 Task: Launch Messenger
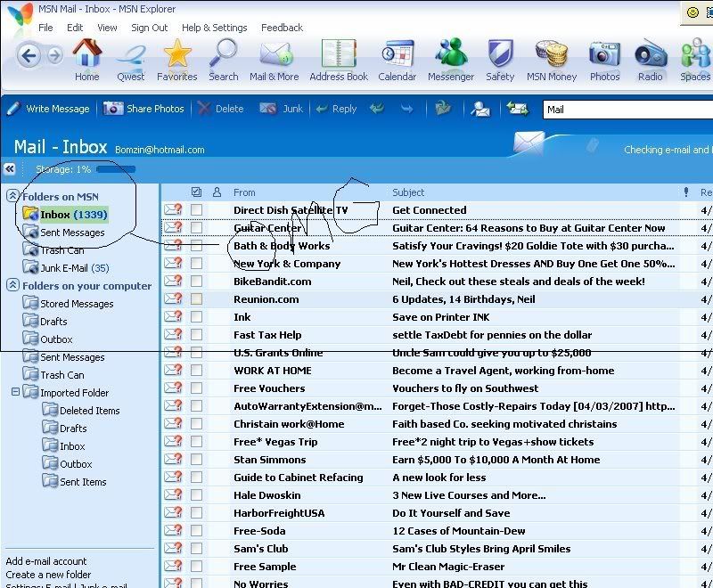pos(451,60)
